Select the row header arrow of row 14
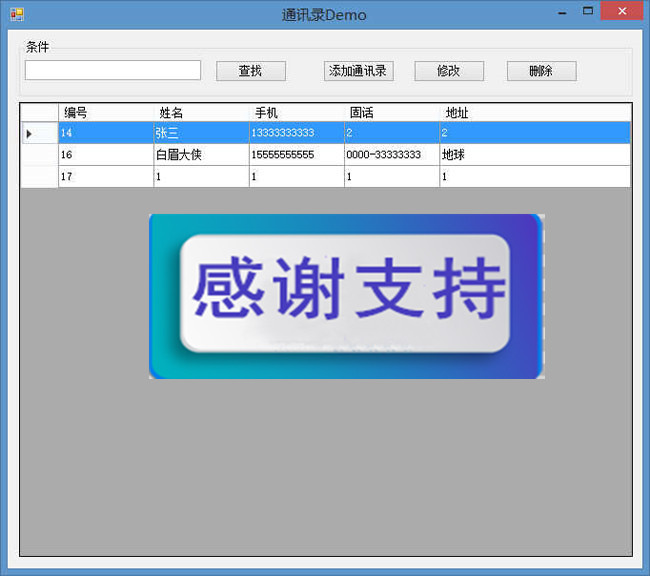Image resolution: width=650 pixels, height=576 pixels. [x=39, y=133]
